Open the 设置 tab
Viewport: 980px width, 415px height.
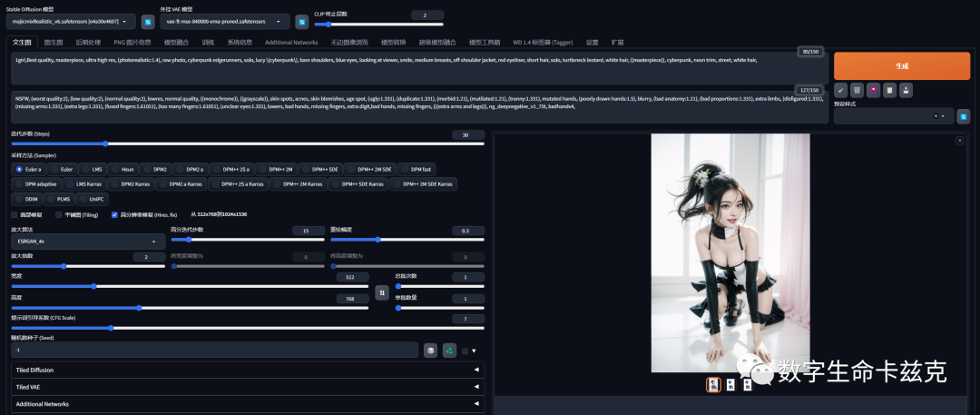point(592,43)
